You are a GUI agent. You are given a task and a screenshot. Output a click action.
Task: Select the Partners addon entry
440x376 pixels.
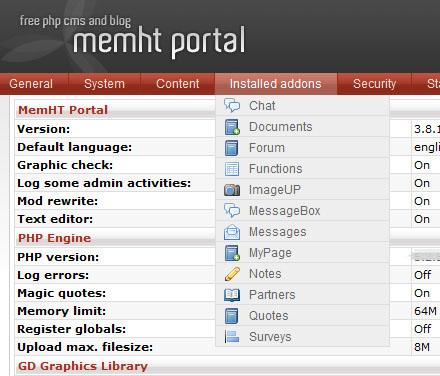302,295
